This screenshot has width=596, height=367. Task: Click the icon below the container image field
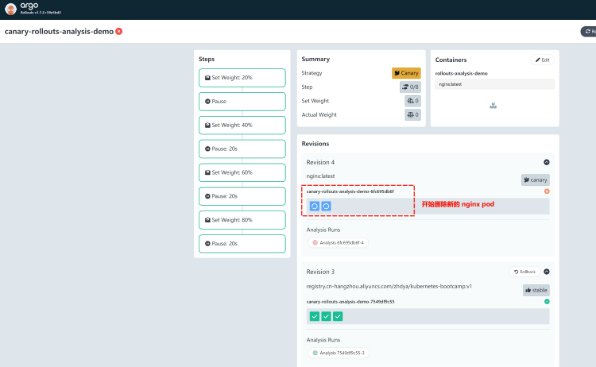point(493,105)
